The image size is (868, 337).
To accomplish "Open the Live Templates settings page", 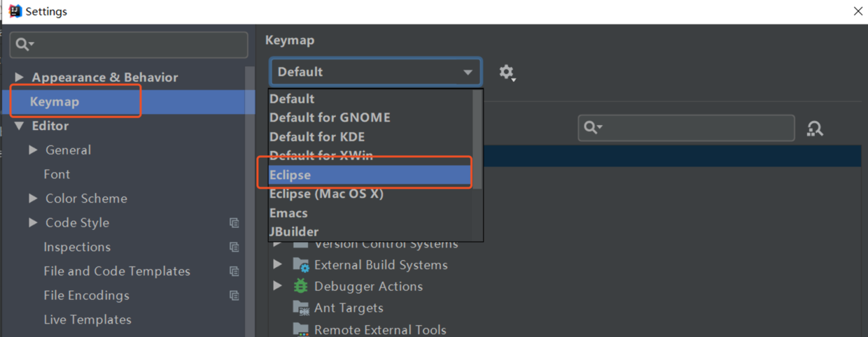I will tap(87, 320).
